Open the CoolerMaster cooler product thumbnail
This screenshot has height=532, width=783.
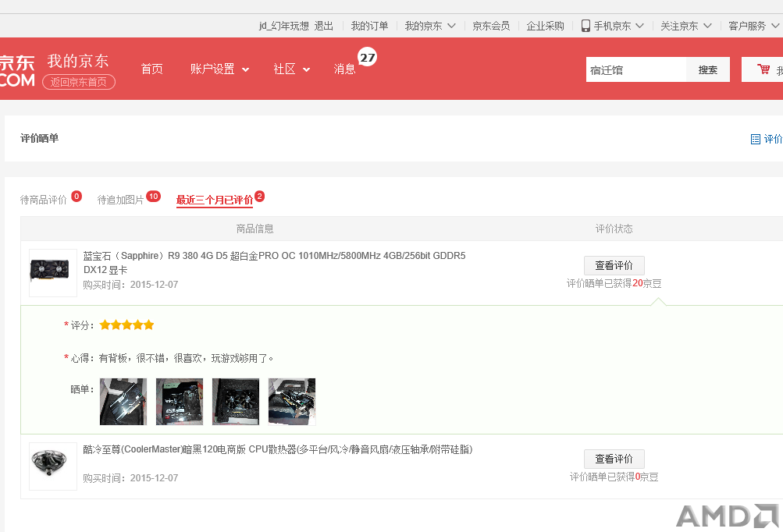53,466
